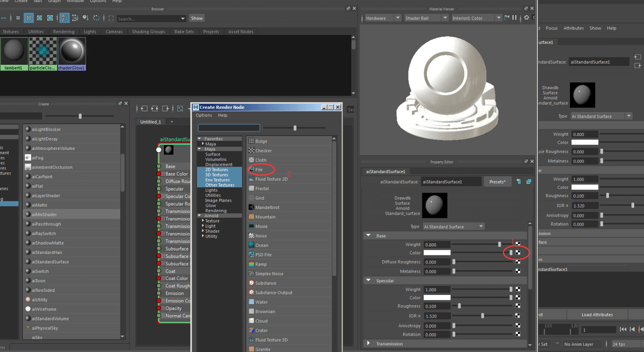Select the Noise texture node
The image size is (644, 352).
261,236
